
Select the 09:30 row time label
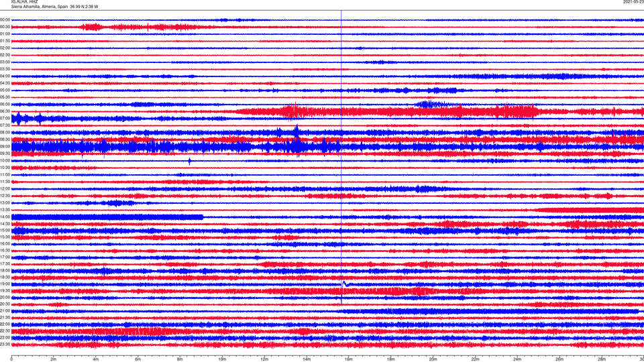tap(5, 154)
